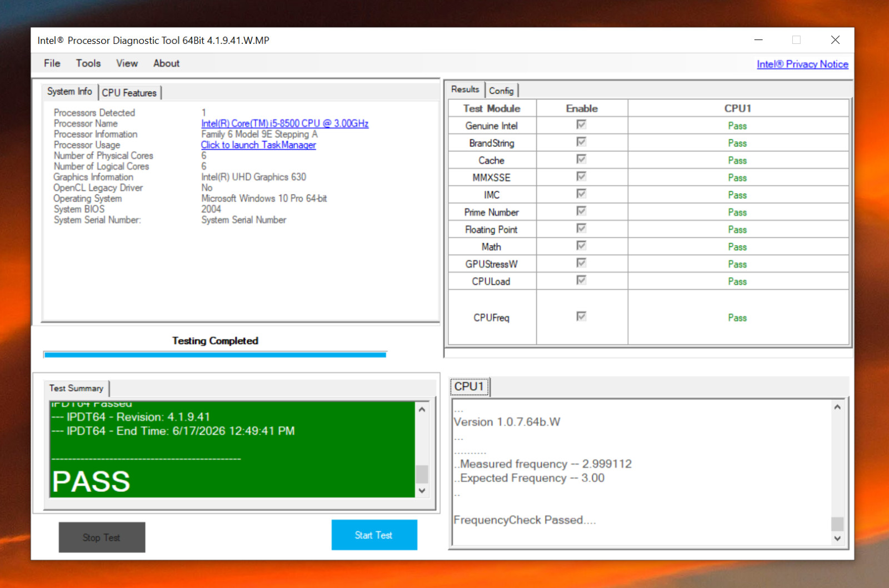This screenshot has height=588, width=889.
Task: Click the CPU1 output scrollbar thumb
Action: click(837, 524)
